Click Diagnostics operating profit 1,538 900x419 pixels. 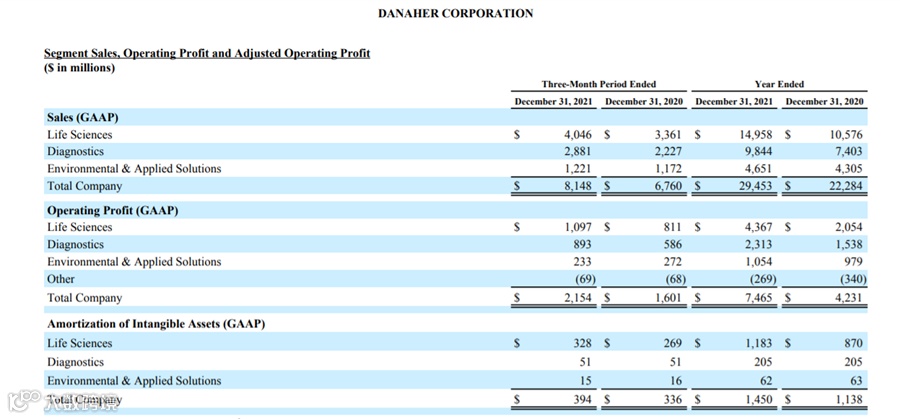[849, 245]
